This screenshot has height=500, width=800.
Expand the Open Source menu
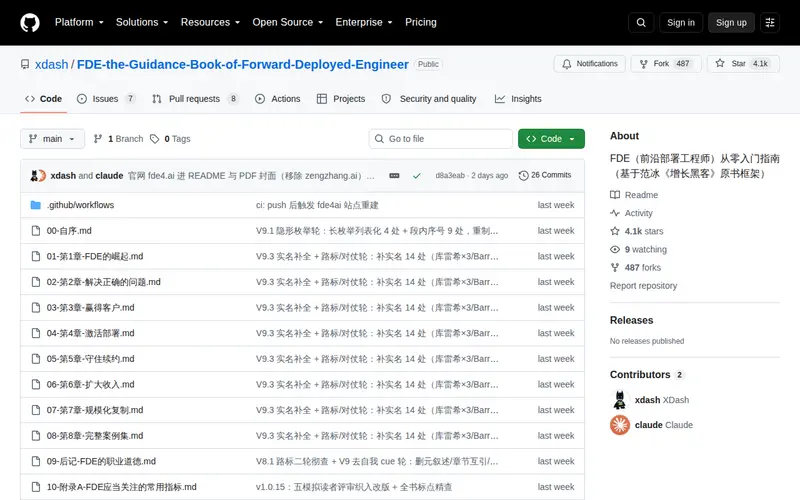click(x=288, y=22)
